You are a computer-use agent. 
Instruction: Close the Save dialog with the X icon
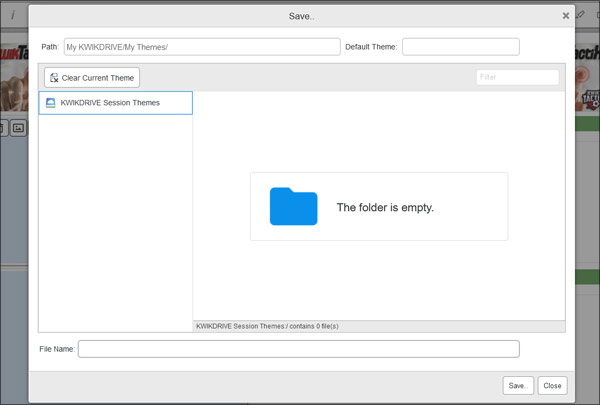[x=566, y=16]
